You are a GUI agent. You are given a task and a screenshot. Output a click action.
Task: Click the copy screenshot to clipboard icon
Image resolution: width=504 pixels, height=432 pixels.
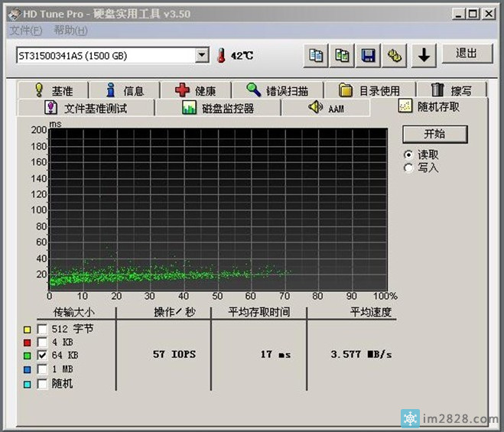(342, 55)
